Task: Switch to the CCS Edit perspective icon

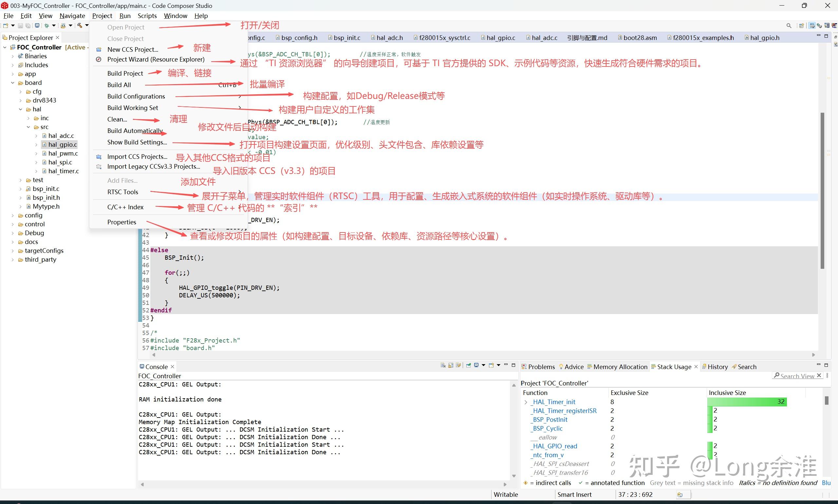Action: tap(812, 26)
